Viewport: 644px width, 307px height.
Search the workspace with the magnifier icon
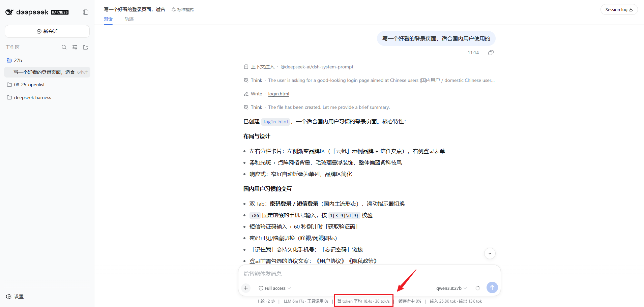pyautogui.click(x=64, y=47)
